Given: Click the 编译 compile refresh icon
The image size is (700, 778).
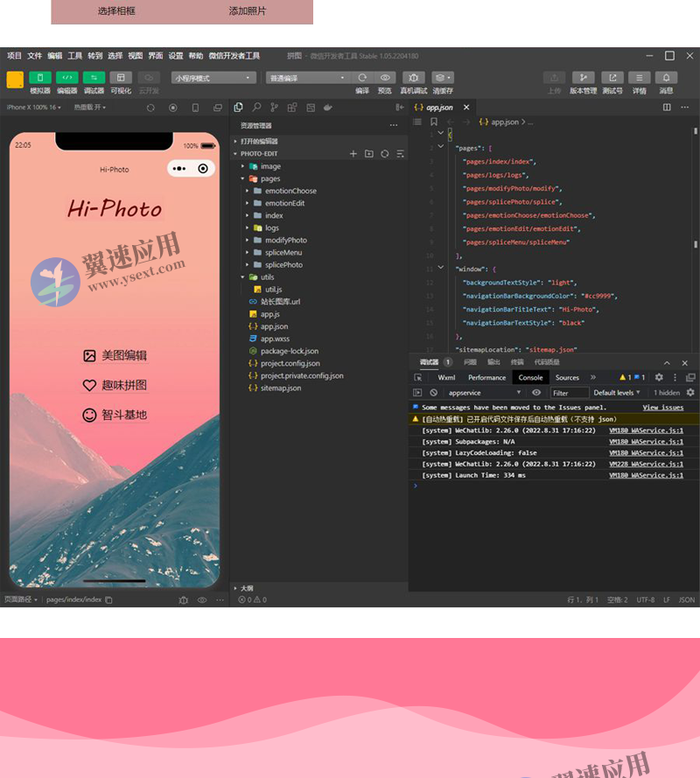Looking at the screenshot, I should [x=362, y=78].
